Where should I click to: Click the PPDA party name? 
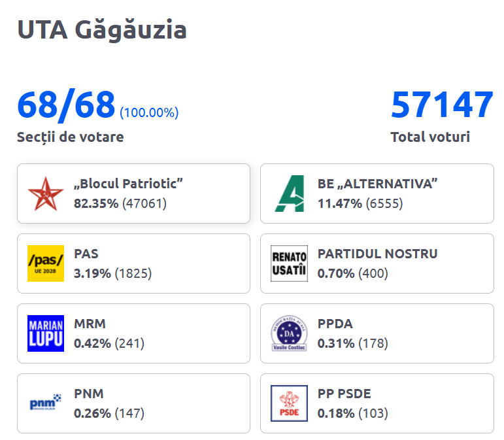click(x=335, y=324)
